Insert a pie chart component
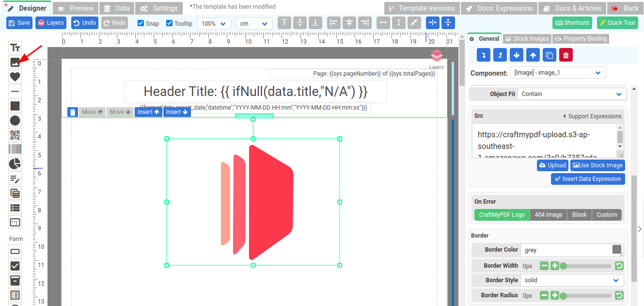This screenshot has height=306, width=644. 15,164
